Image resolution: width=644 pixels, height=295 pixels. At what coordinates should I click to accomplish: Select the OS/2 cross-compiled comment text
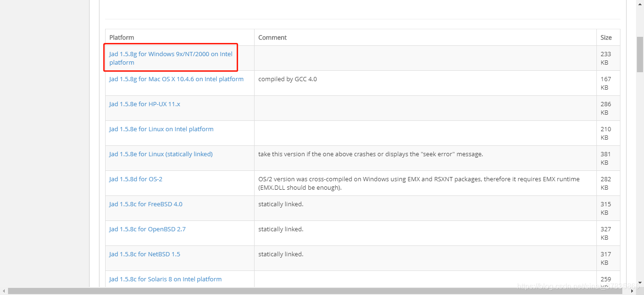tap(419, 183)
